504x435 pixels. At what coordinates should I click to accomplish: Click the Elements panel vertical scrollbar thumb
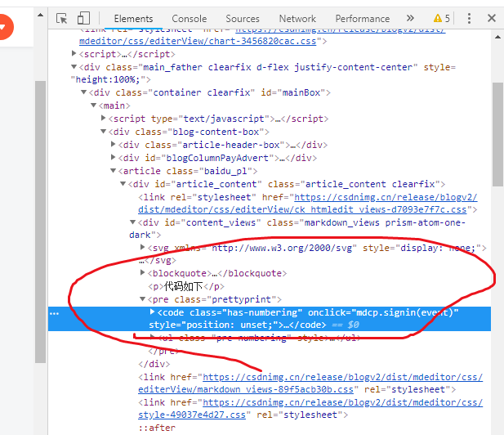(497, 134)
